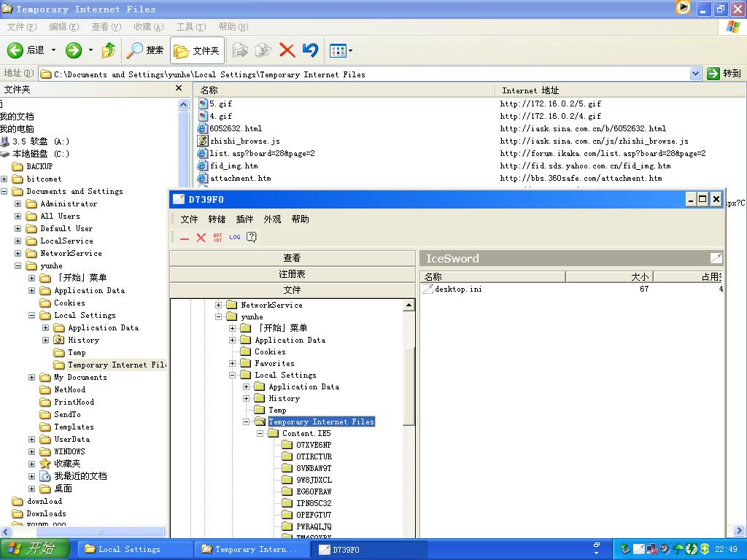Image resolution: width=747 pixels, height=560 pixels.
Task: Expand the History folder in IceSword tree
Action: click(247, 398)
